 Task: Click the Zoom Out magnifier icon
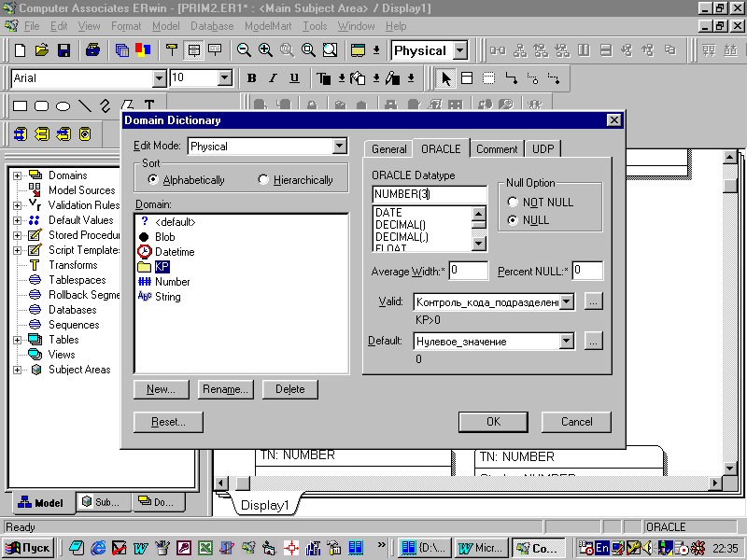tap(244, 50)
